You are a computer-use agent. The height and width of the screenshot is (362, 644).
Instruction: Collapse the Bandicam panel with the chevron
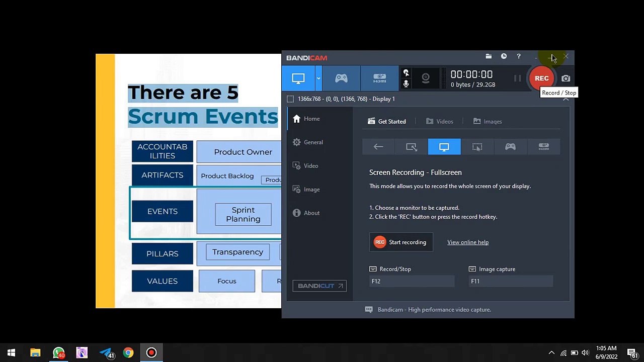566,99
